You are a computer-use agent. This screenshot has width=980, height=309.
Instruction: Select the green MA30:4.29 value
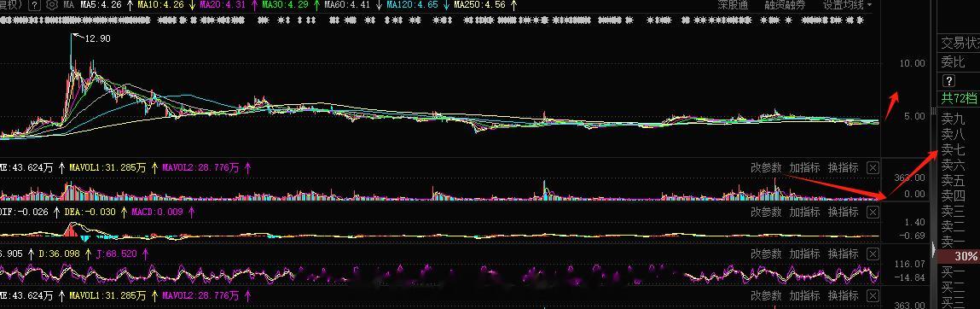pos(286,5)
